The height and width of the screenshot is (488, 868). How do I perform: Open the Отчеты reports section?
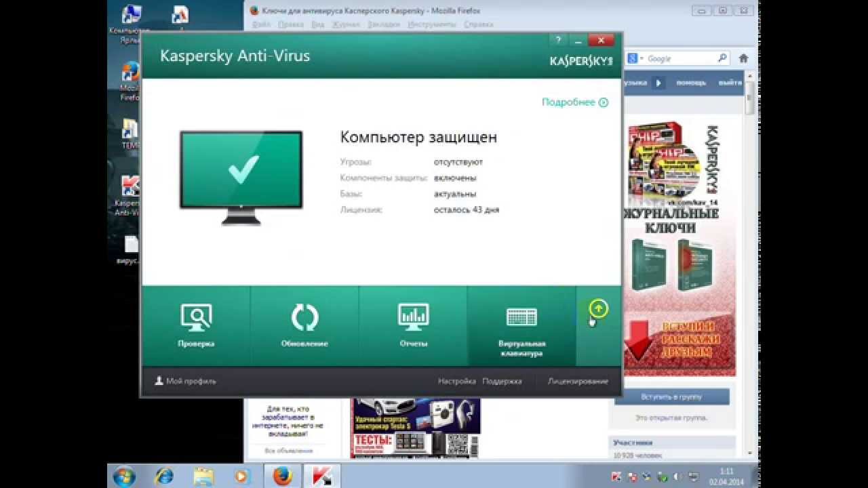413,326
